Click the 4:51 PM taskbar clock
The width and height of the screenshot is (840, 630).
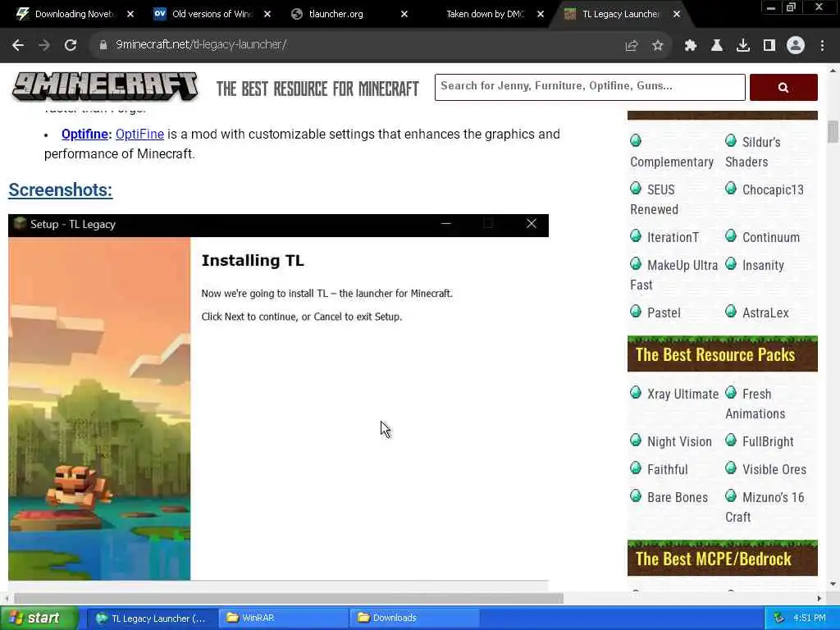(810, 619)
